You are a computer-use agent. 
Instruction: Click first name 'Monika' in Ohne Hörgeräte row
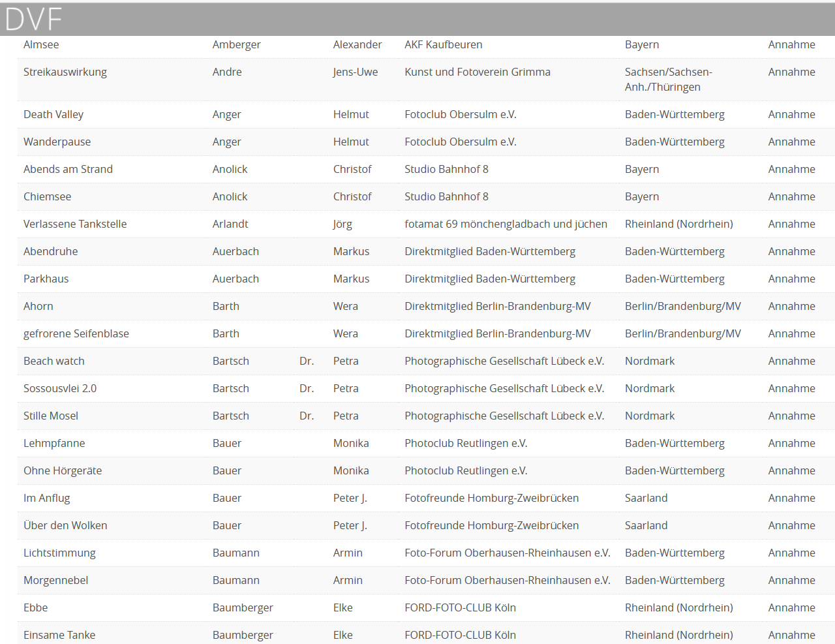pyautogui.click(x=351, y=470)
